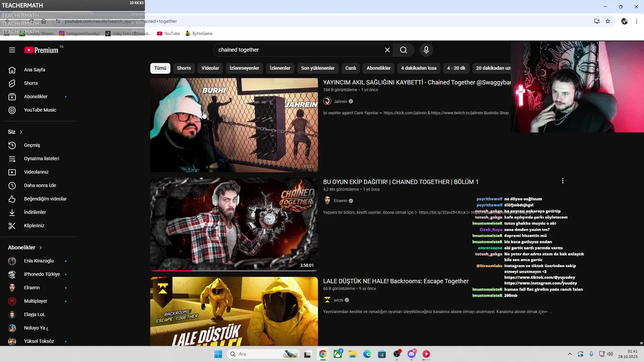This screenshot has width=644, height=362.
Task: Open the Yüksel Toksöz subscription
Action: coord(39,341)
